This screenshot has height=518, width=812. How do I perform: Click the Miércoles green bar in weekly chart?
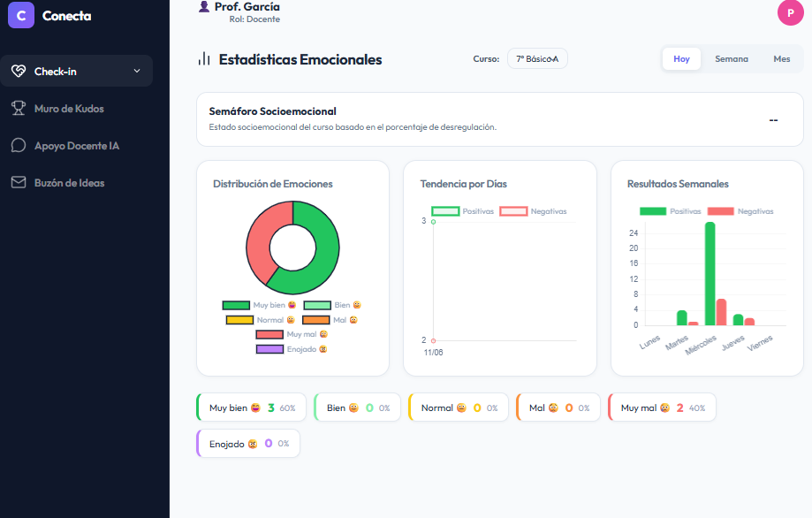tap(710, 273)
